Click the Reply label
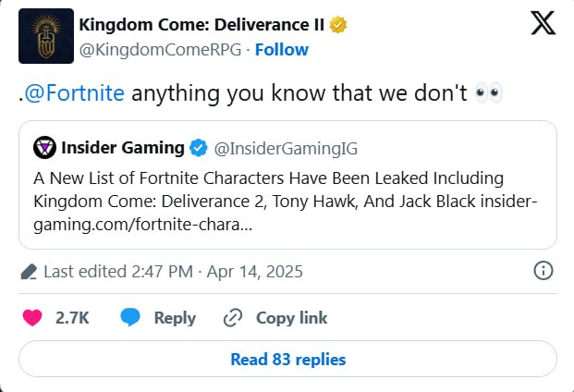 tap(175, 318)
